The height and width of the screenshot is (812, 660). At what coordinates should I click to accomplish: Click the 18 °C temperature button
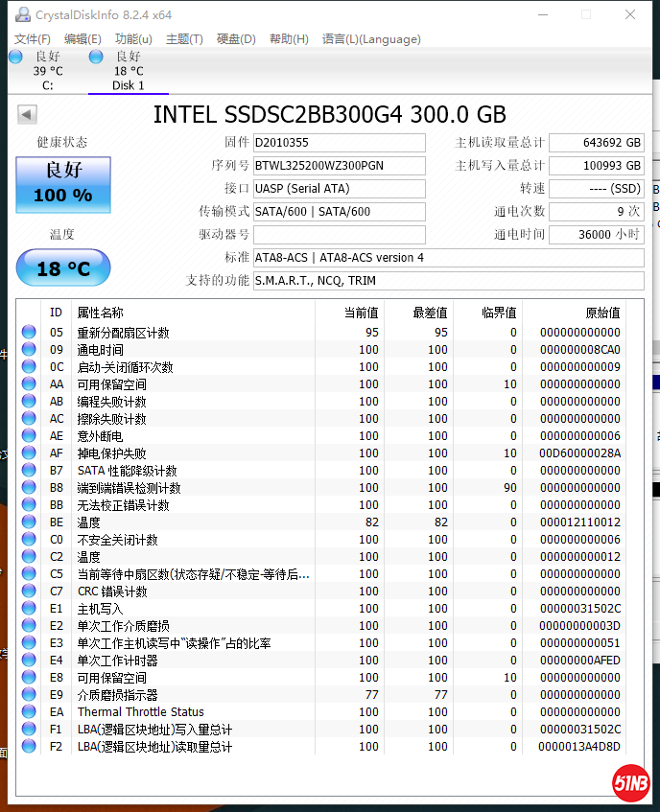[63, 268]
